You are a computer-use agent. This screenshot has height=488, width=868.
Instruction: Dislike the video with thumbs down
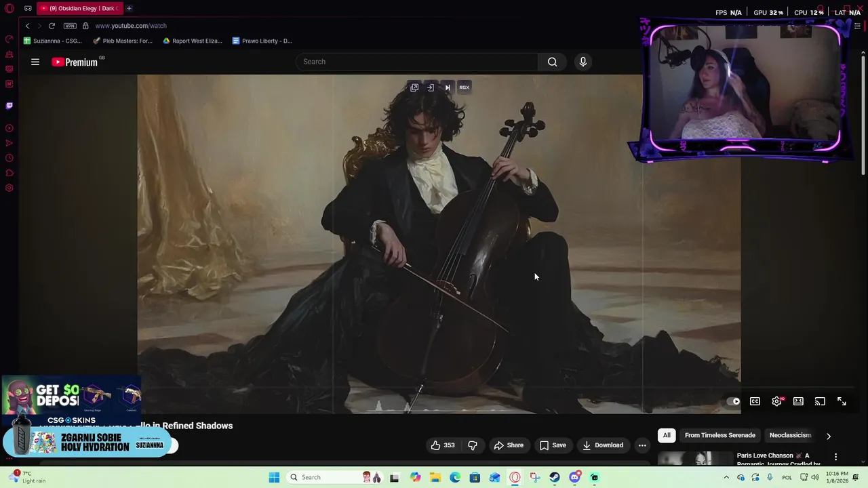[473, 445]
